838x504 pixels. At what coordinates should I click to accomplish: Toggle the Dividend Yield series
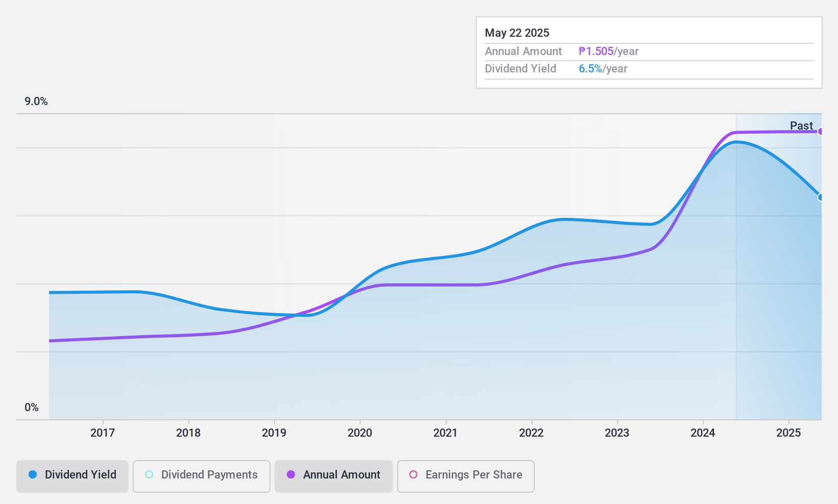[x=72, y=476]
